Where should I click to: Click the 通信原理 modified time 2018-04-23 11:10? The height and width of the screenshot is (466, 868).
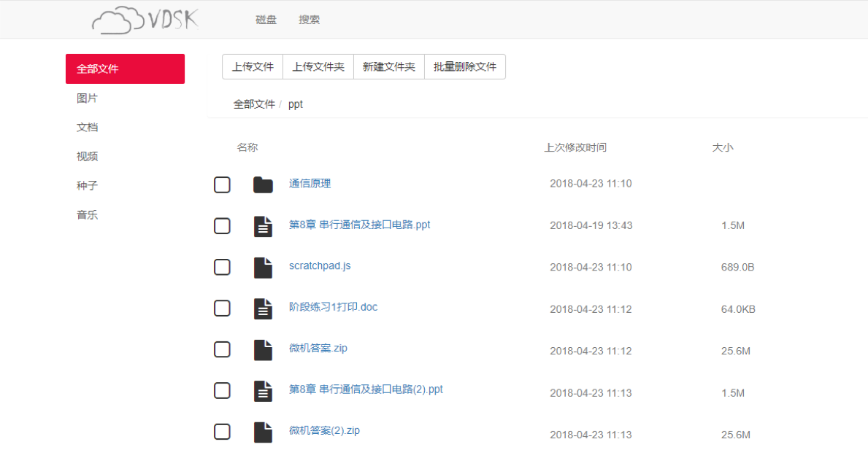tap(591, 184)
